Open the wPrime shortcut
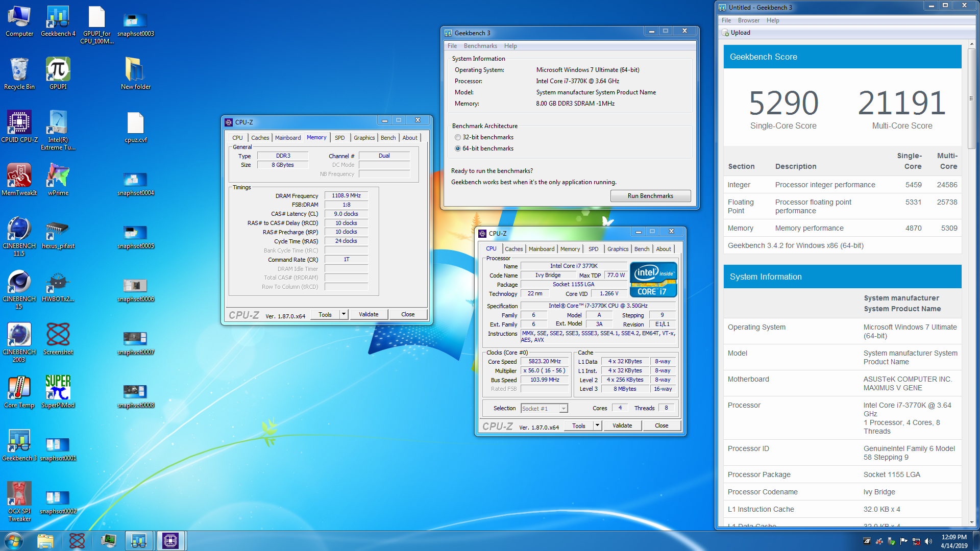The image size is (980, 551). pyautogui.click(x=58, y=180)
